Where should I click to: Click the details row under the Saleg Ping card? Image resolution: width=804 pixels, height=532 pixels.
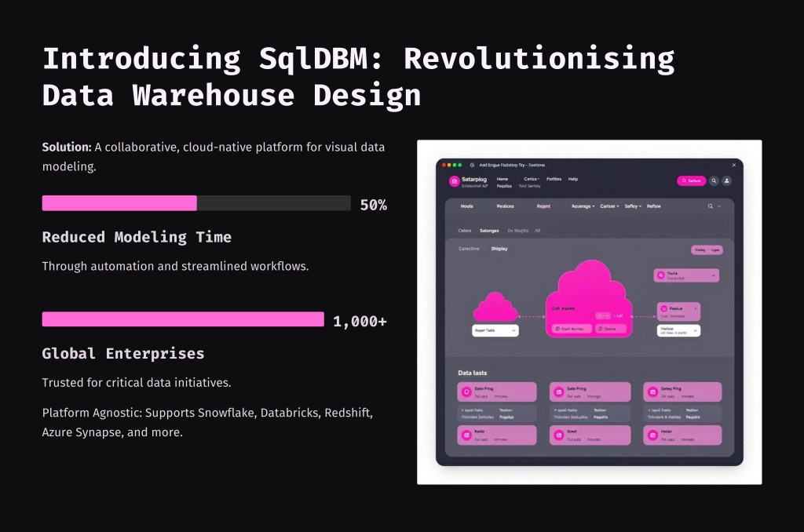pos(682,414)
